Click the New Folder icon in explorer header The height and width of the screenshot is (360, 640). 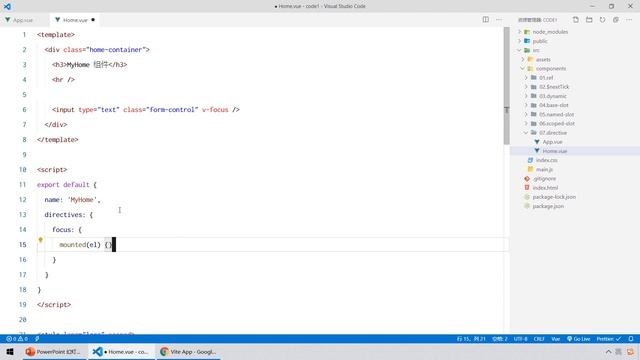tap(589, 20)
